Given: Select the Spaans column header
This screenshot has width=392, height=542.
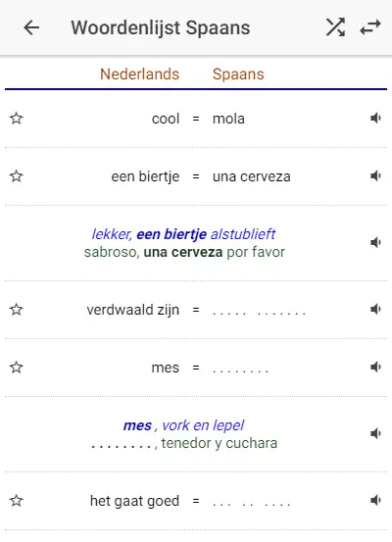Looking at the screenshot, I should pos(238,74).
